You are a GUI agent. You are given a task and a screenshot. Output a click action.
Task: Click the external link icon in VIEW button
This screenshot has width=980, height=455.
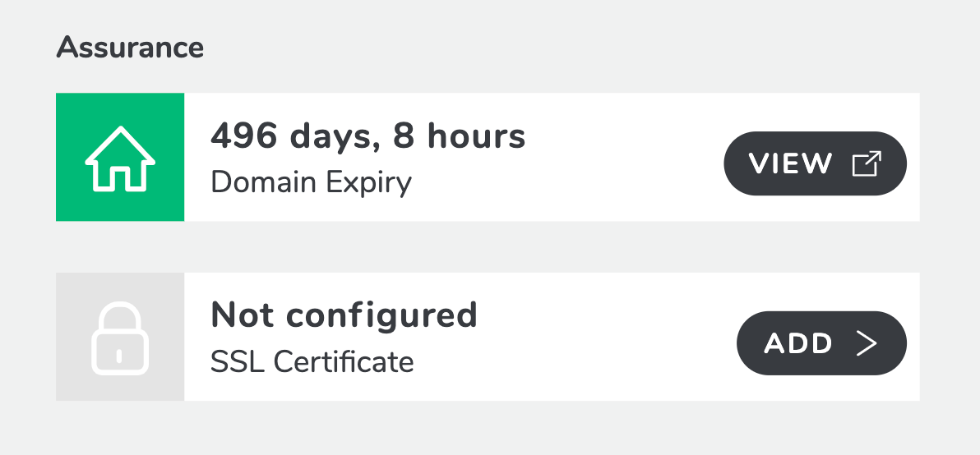[867, 163]
